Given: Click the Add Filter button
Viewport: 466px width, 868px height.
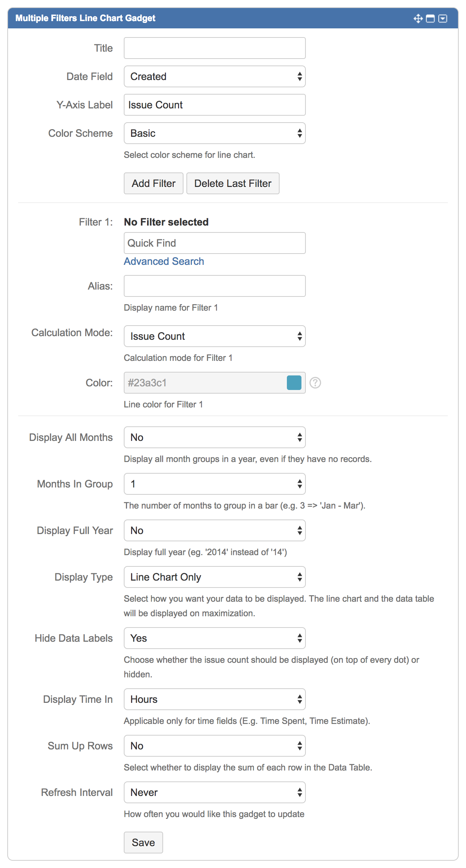Looking at the screenshot, I should tap(153, 183).
